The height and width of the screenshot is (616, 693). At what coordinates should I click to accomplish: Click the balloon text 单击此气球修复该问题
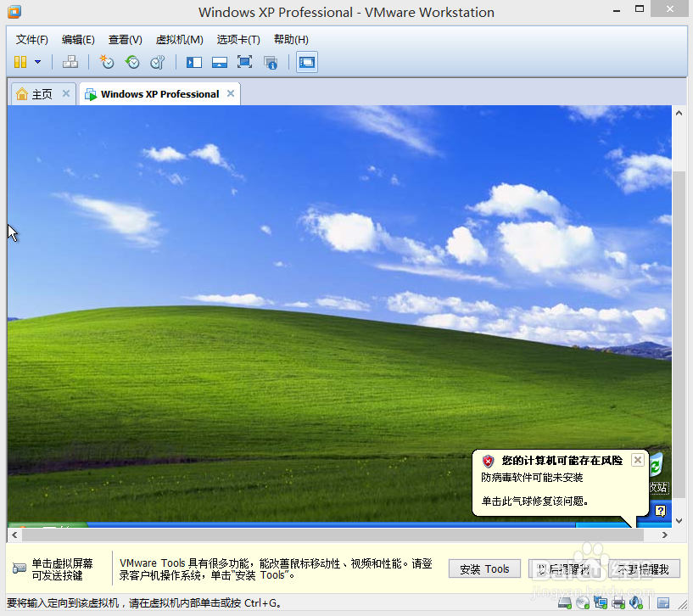click(x=534, y=501)
